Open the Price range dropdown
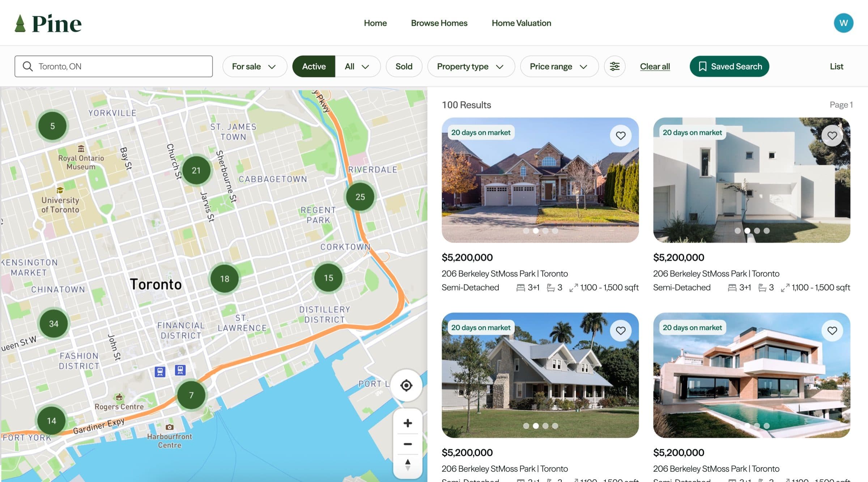 pos(558,67)
